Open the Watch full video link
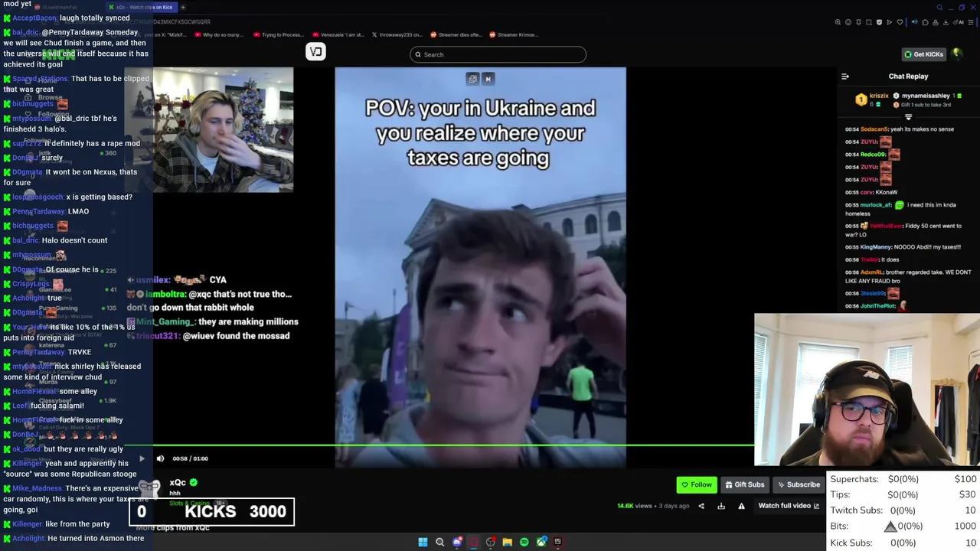 pos(789,506)
